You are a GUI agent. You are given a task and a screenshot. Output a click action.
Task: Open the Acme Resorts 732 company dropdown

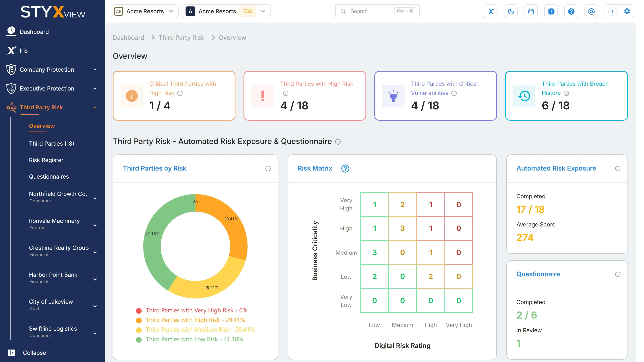click(226, 11)
